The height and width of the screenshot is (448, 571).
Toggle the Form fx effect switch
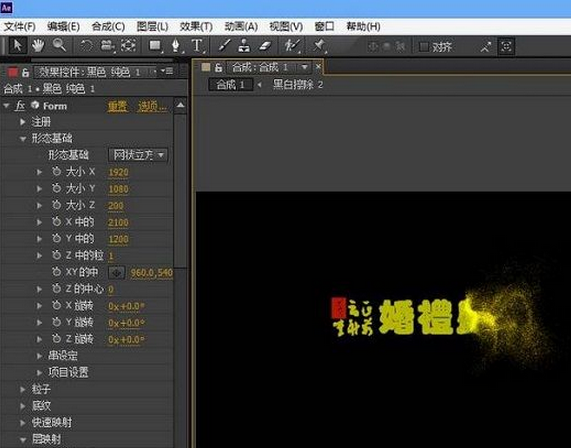(20, 106)
